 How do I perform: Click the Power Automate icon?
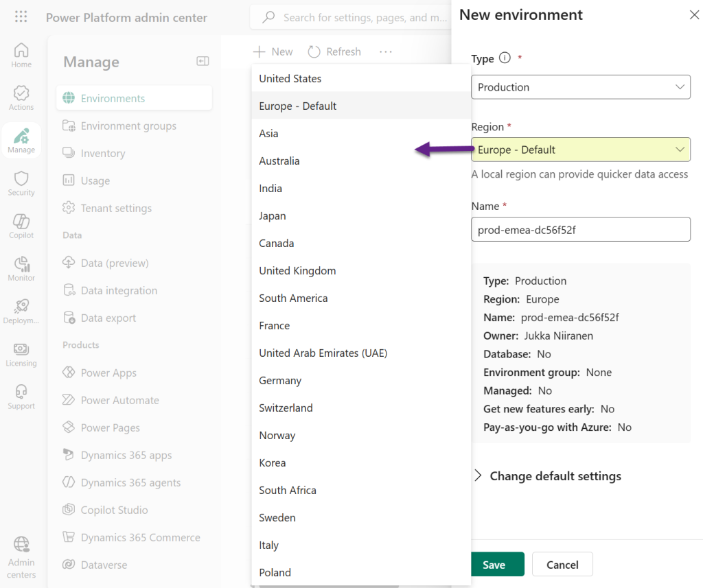tap(69, 400)
